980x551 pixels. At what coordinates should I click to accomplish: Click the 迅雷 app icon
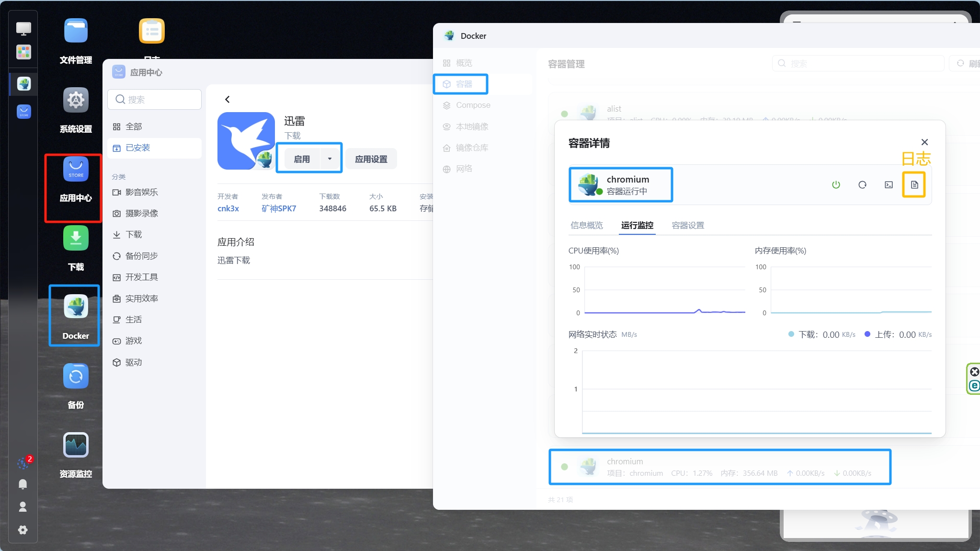tap(246, 141)
